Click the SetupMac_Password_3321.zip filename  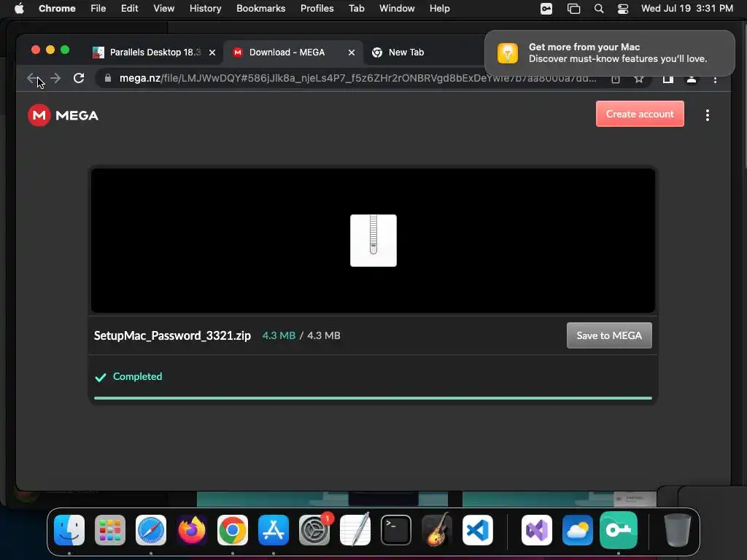click(x=172, y=335)
